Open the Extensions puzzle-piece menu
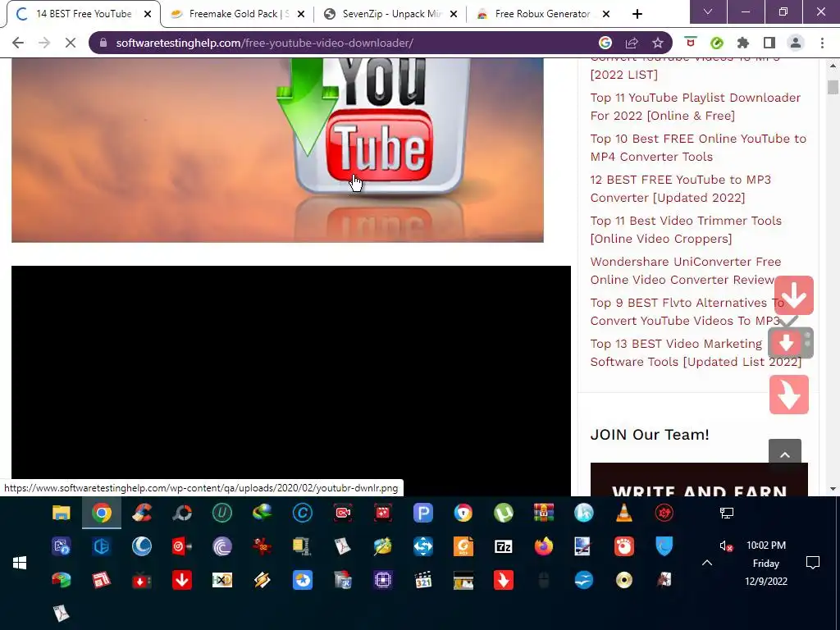840x630 pixels. pos(743,43)
